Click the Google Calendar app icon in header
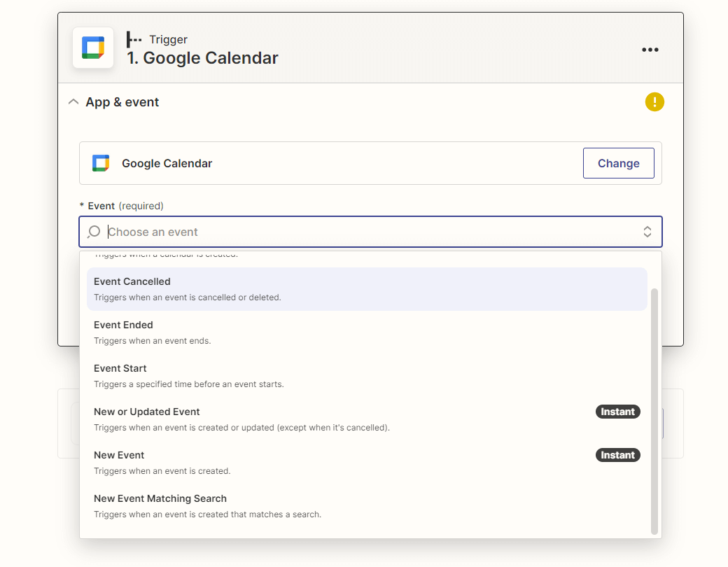The width and height of the screenshot is (728, 567). pyautogui.click(x=93, y=48)
